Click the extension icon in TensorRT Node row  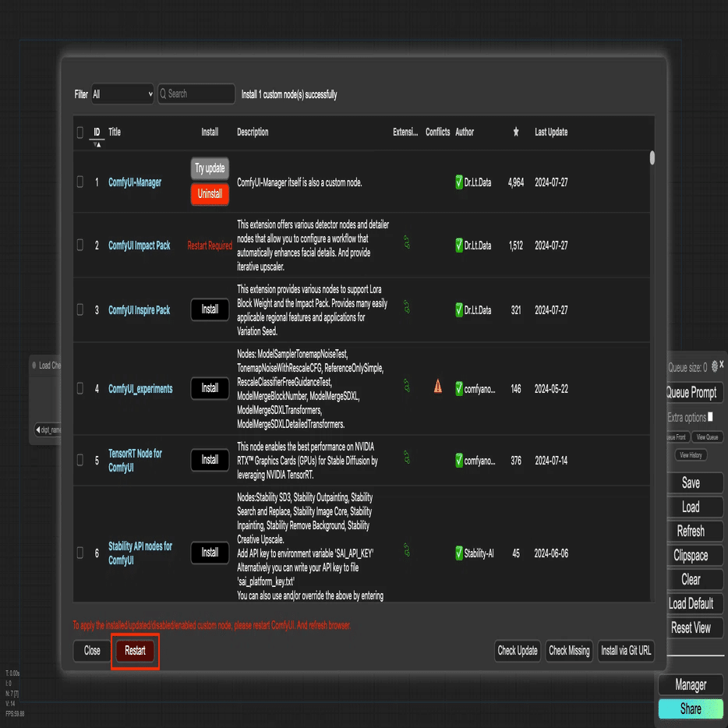pyautogui.click(x=406, y=458)
